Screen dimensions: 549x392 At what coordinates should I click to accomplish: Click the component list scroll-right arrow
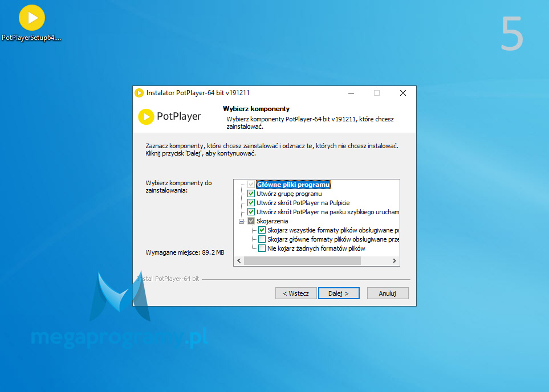coord(395,261)
